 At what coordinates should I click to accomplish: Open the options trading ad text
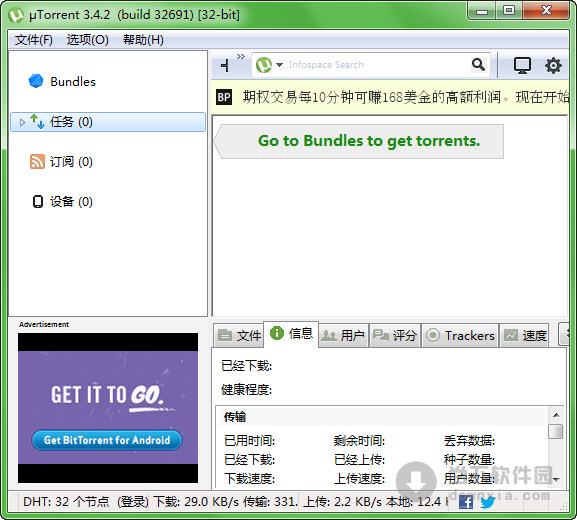pos(405,97)
